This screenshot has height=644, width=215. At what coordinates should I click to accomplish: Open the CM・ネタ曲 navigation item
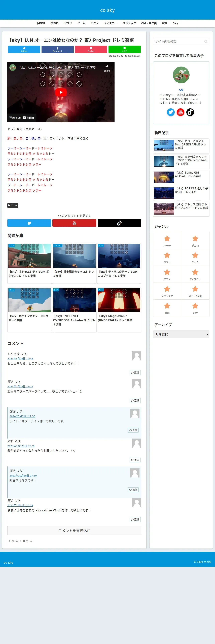click(149, 23)
